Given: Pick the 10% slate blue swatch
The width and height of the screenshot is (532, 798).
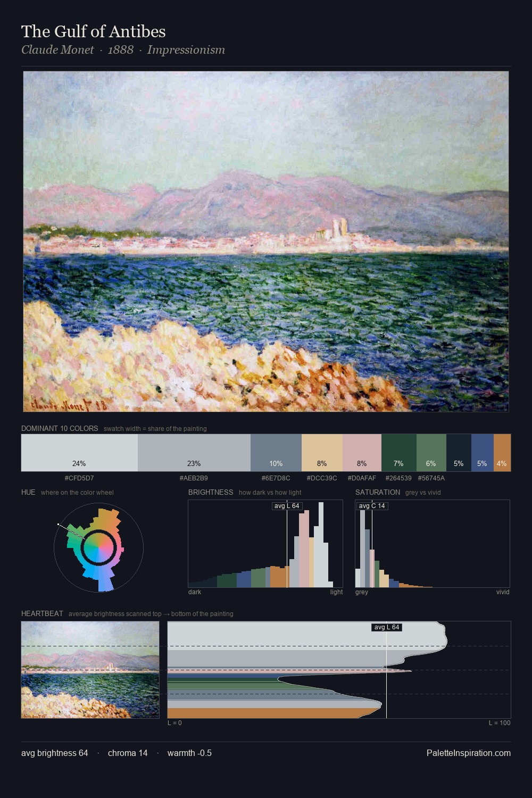Looking at the screenshot, I should point(276,453).
